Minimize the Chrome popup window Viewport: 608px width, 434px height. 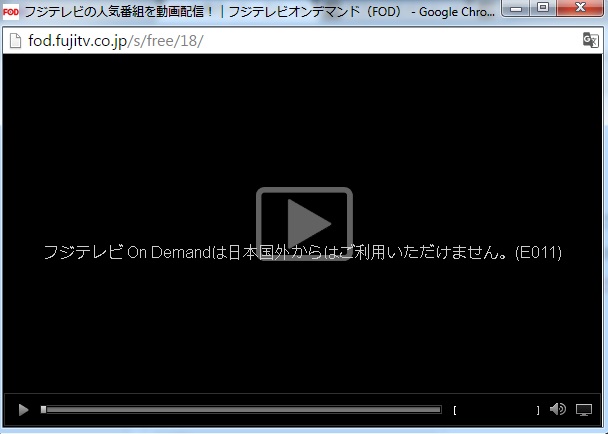click(516, 8)
